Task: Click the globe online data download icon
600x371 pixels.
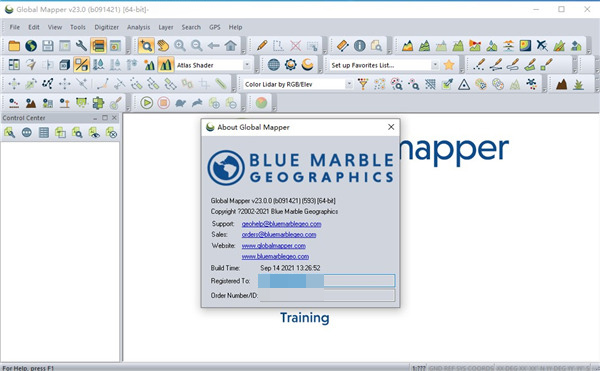Action: click(x=31, y=46)
